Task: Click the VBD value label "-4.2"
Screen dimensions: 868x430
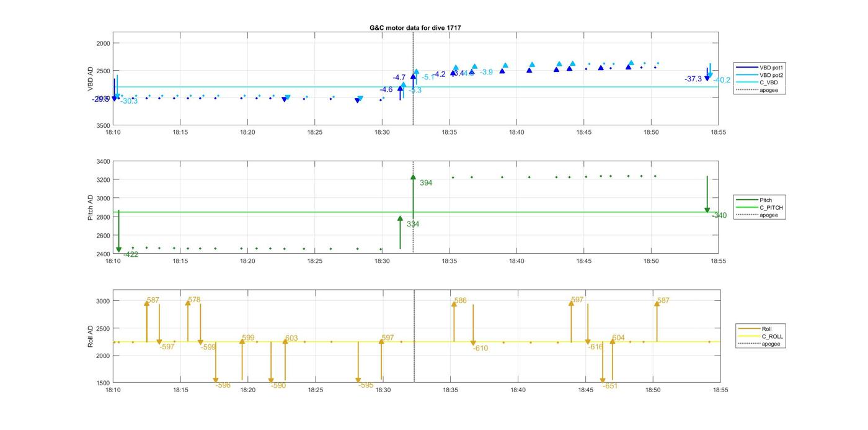Action: click(x=439, y=74)
